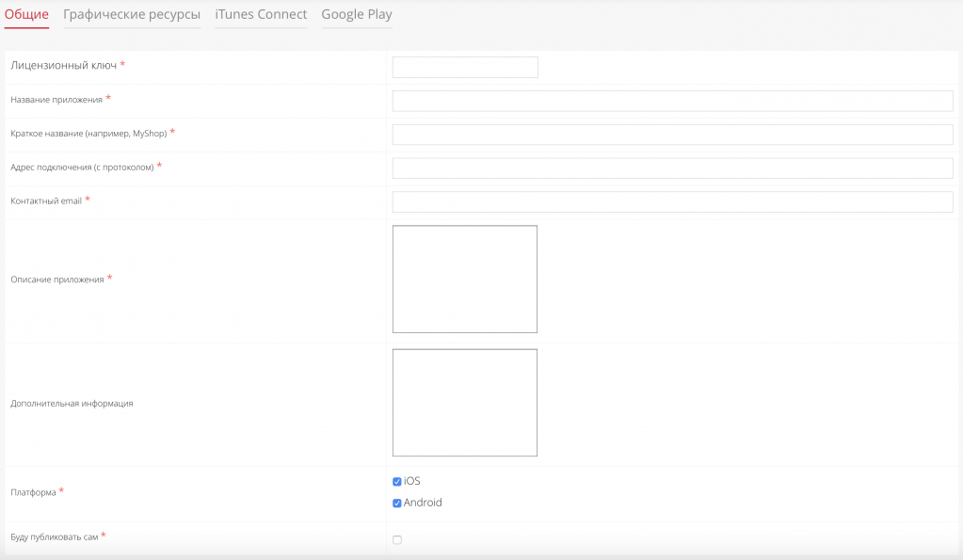963x560 pixels.
Task: Click the Лицензионный ключ input field
Action: coord(465,67)
